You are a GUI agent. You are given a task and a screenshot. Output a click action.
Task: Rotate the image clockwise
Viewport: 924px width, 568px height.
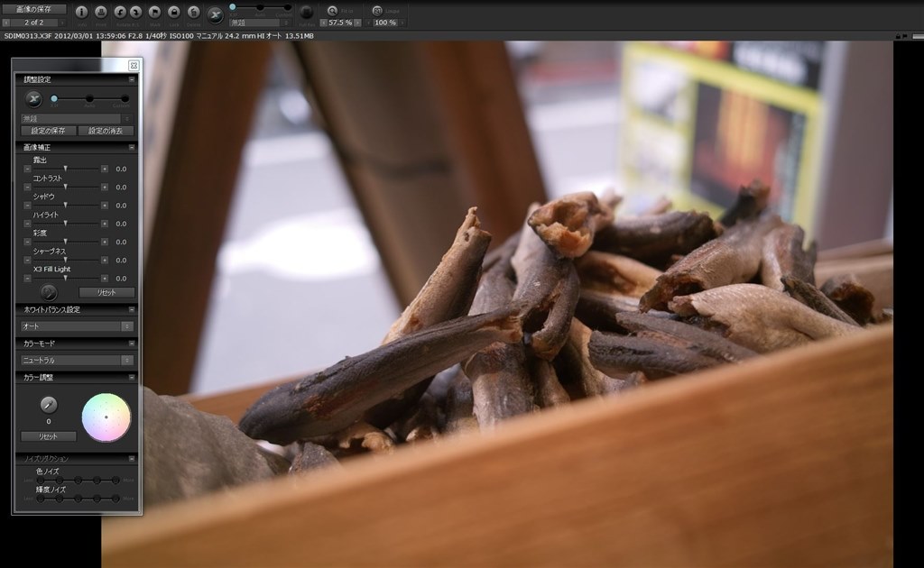tap(136, 12)
